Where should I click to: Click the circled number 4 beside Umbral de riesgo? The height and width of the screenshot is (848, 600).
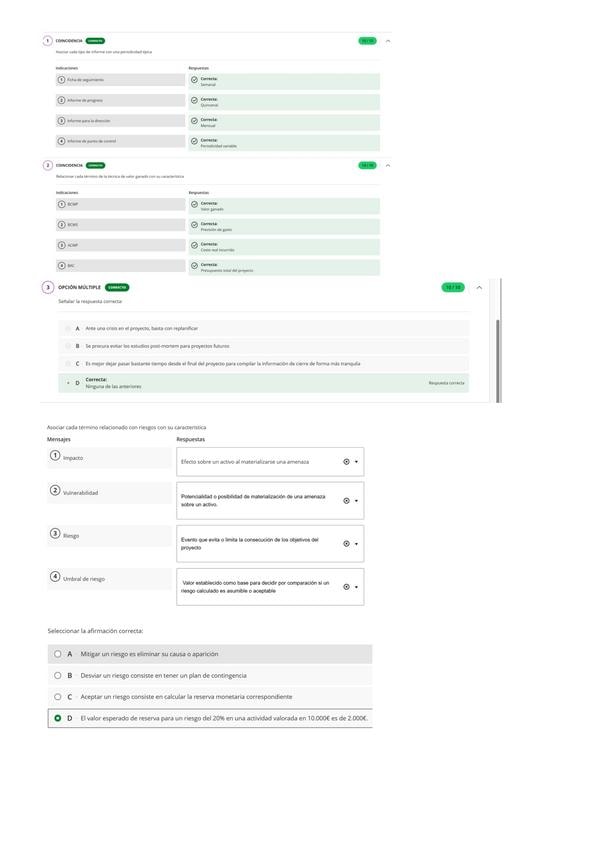pos(55,577)
